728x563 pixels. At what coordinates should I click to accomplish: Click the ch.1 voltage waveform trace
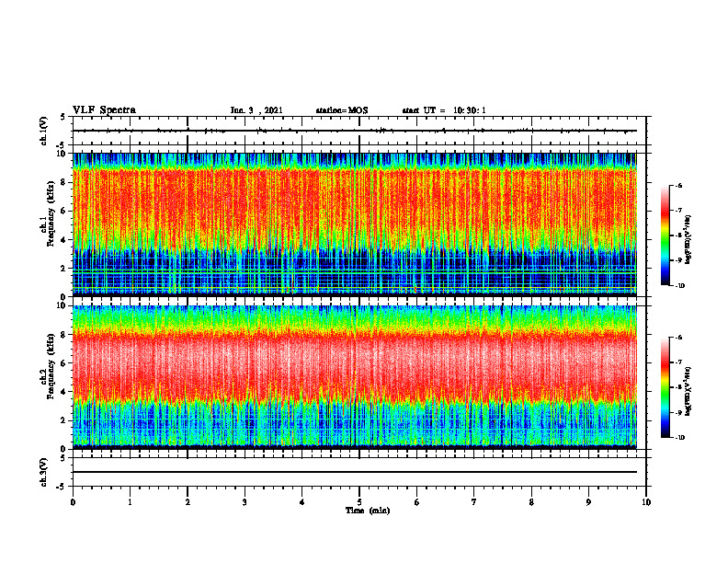pos(355,131)
